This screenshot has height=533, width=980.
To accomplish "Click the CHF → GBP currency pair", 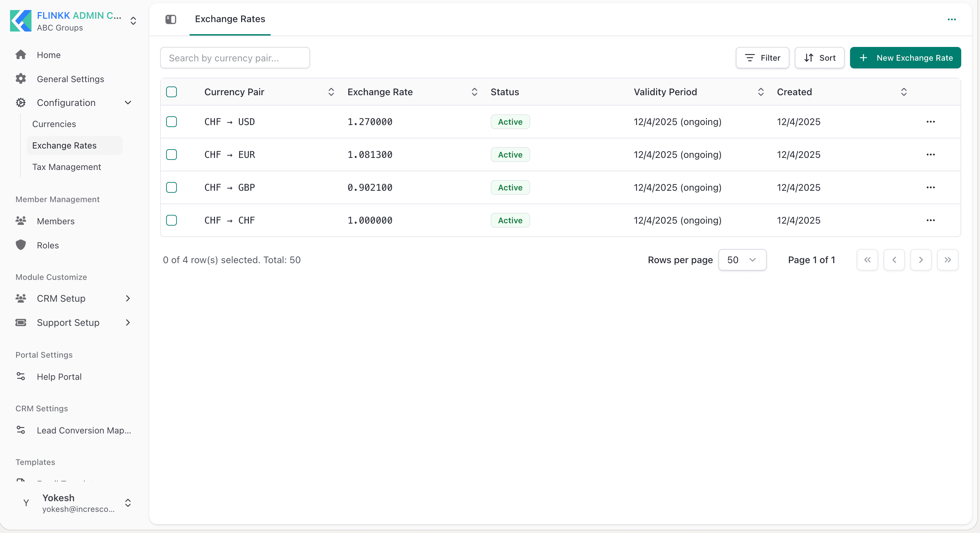I will (229, 187).
